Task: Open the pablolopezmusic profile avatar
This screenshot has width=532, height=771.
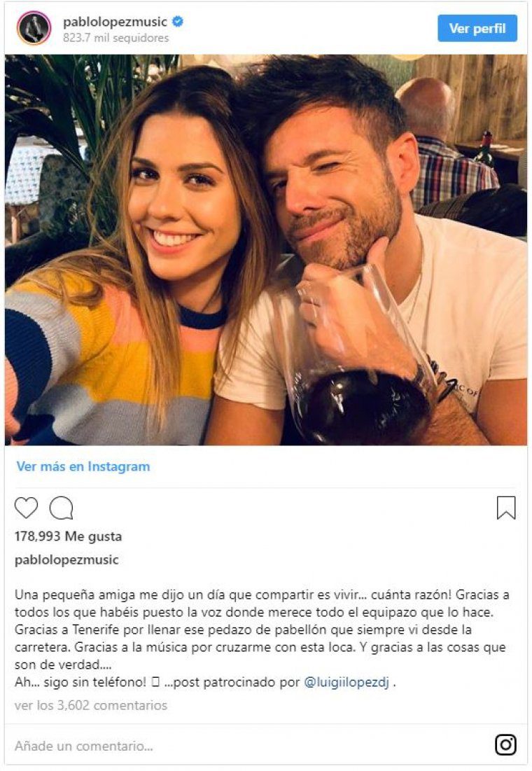Action: (x=34, y=29)
